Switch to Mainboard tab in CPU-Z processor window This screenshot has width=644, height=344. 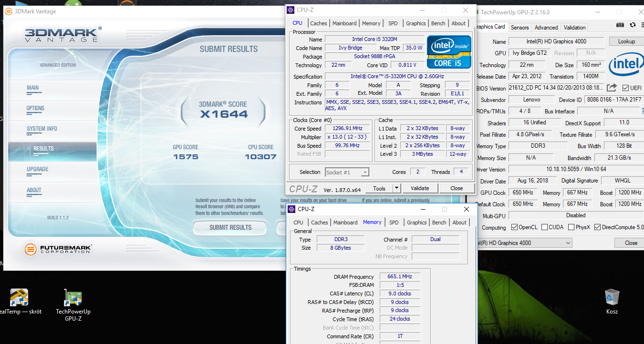[344, 23]
